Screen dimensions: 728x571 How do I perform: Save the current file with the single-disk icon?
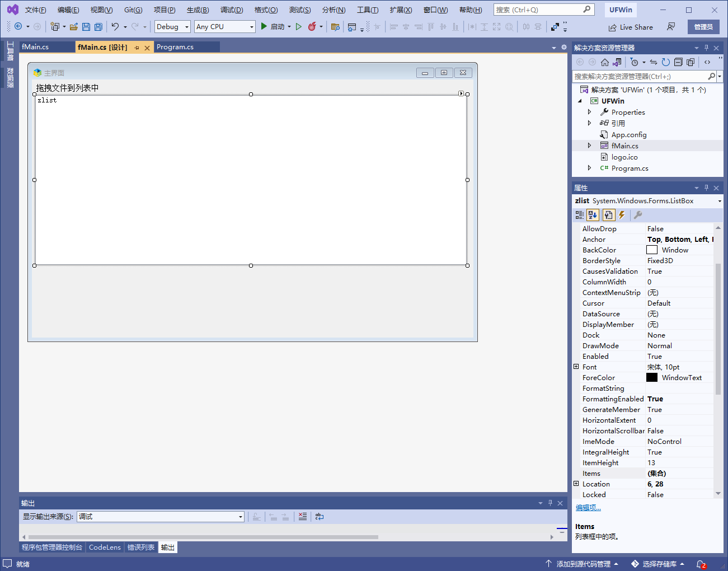pos(86,26)
